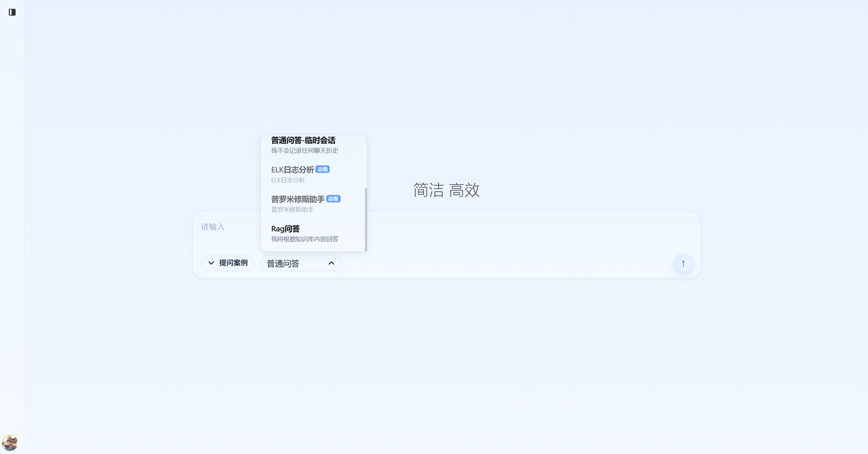
Task: Select the 普通问答-临时会话 option
Action: 303,140
